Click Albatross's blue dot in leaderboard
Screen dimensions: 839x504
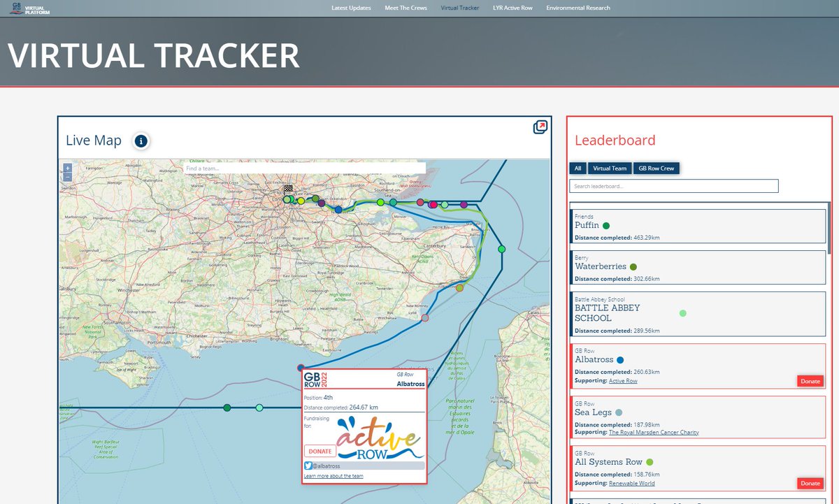(x=620, y=360)
